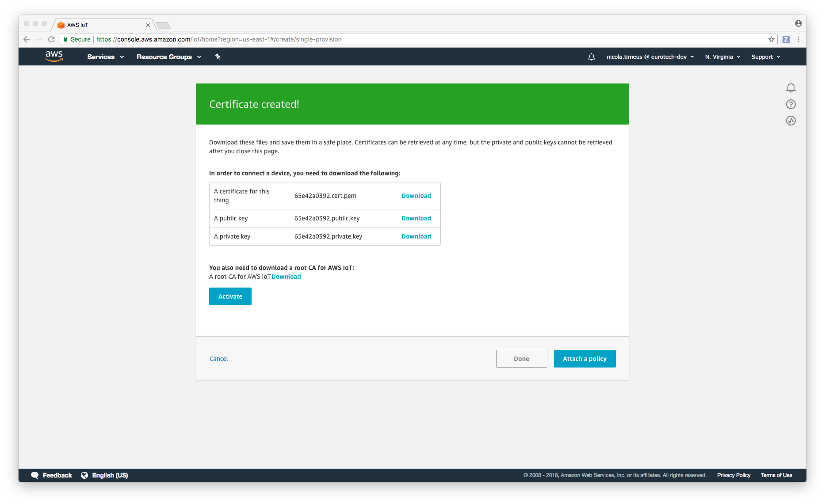Click the Done button
Image resolution: width=825 pixels, height=504 pixels.
522,359
